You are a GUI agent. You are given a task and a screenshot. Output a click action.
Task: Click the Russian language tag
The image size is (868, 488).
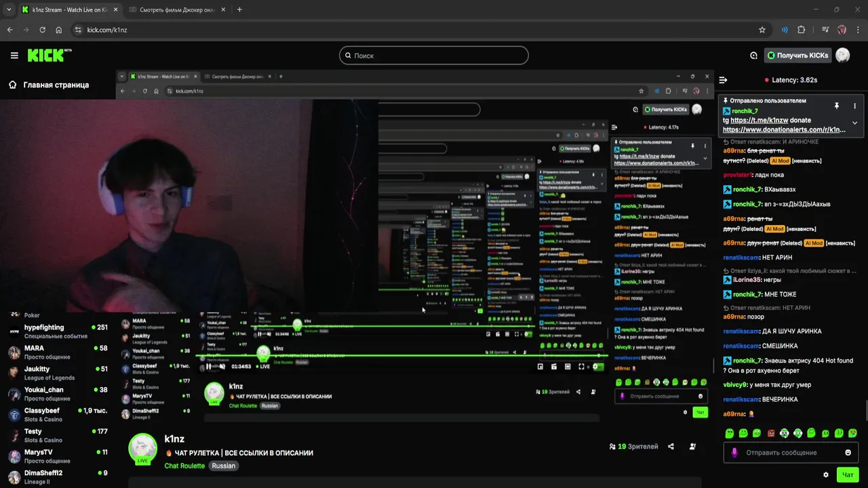pyautogui.click(x=223, y=466)
